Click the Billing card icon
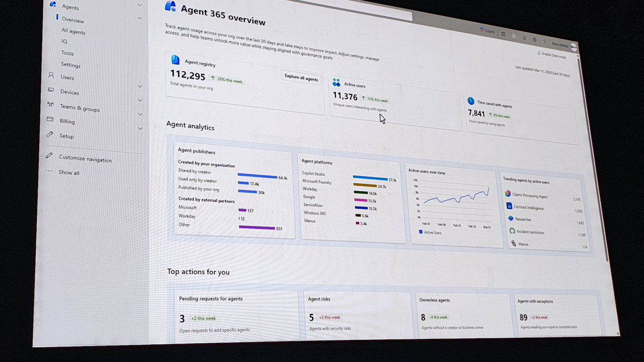The width and height of the screenshot is (644, 362). [x=49, y=120]
